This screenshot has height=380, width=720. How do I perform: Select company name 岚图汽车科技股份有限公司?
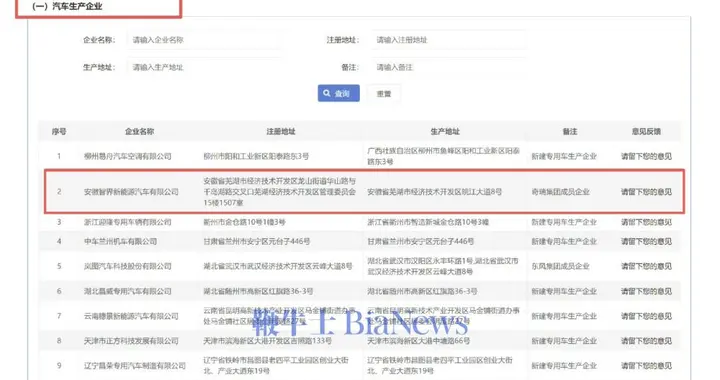pyautogui.click(x=127, y=266)
